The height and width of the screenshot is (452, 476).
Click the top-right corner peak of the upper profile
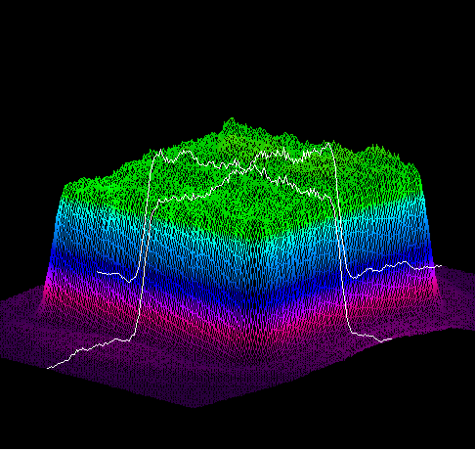328,143
